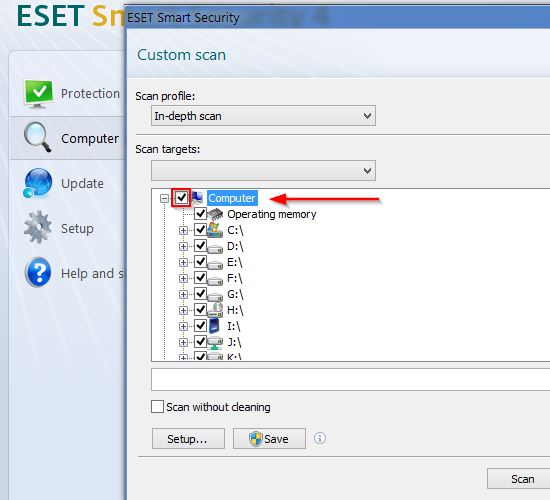Image resolution: width=550 pixels, height=500 pixels.
Task: Click the Setup... button
Action: tap(188, 439)
